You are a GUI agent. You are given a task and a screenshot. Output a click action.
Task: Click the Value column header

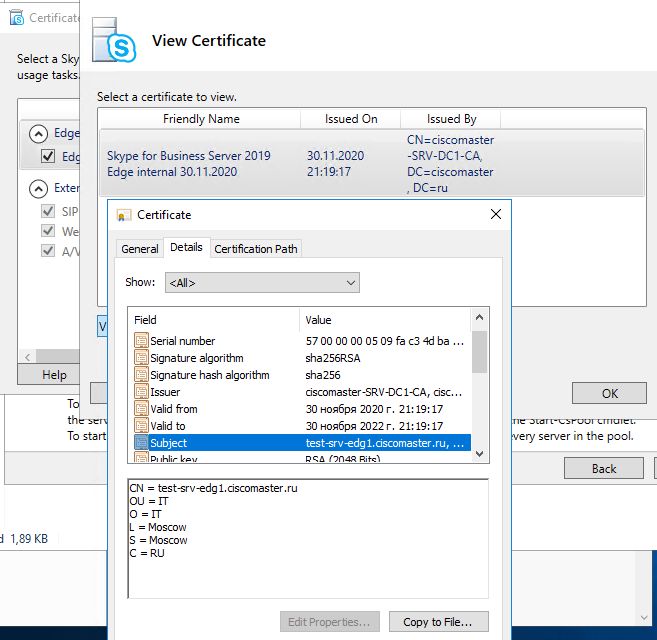click(385, 320)
